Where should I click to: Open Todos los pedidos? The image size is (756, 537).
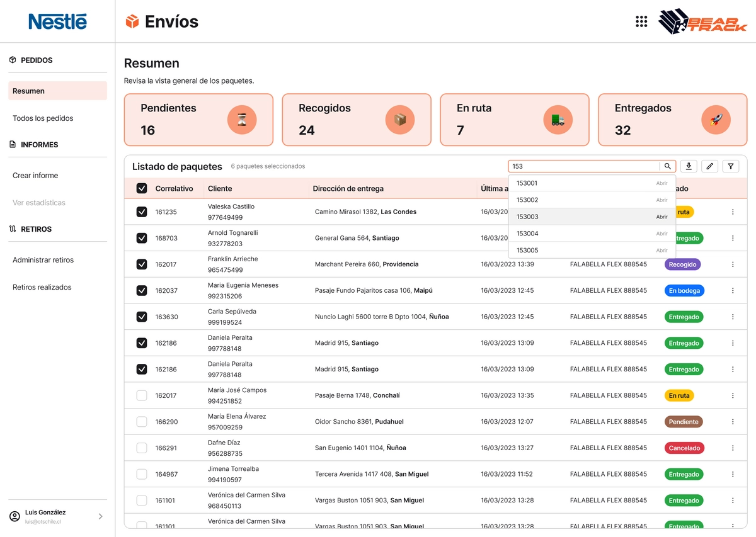[43, 118]
